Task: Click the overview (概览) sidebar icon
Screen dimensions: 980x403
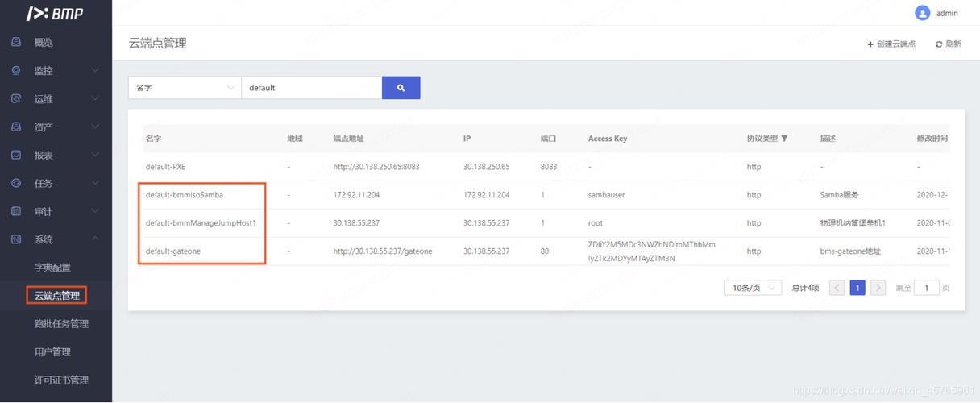Action: pyautogui.click(x=16, y=43)
